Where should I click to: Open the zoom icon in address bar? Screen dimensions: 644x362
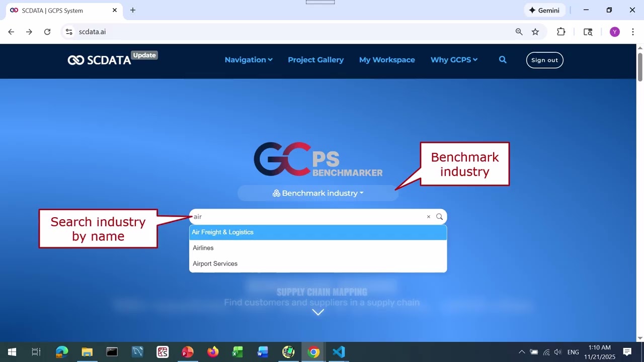[x=519, y=32]
